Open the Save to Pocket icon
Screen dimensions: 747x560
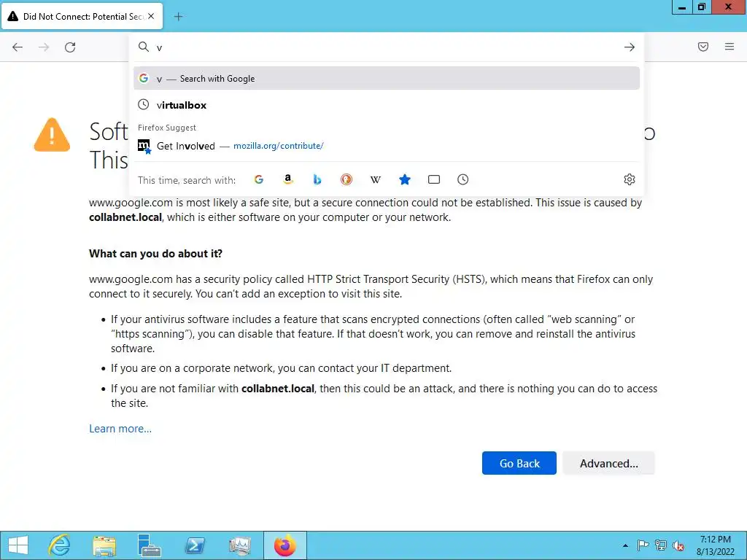pyautogui.click(x=703, y=47)
